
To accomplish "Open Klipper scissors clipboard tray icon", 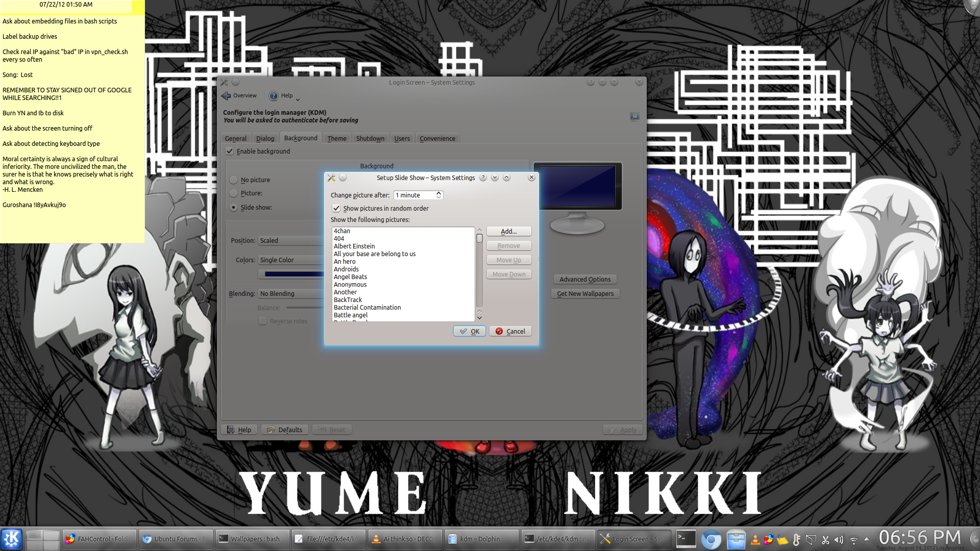I will [x=825, y=539].
